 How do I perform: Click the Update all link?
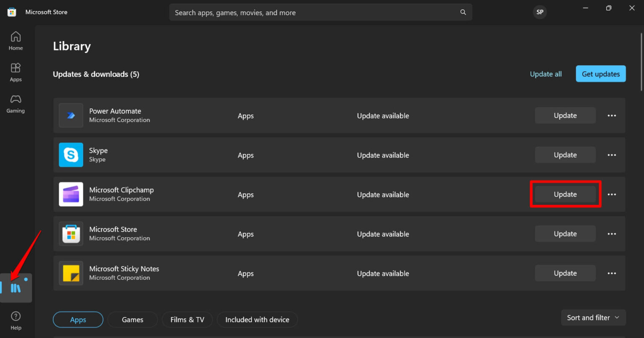(545, 74)
